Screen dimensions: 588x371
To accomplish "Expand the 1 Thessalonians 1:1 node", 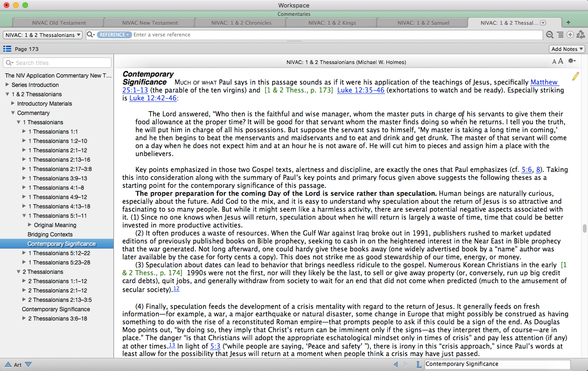I will (24, 131).
